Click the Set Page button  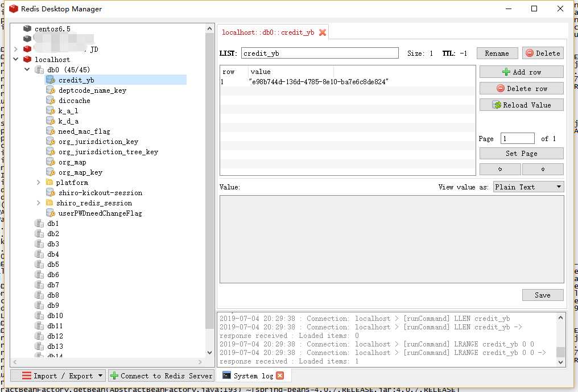click(521, 154)
